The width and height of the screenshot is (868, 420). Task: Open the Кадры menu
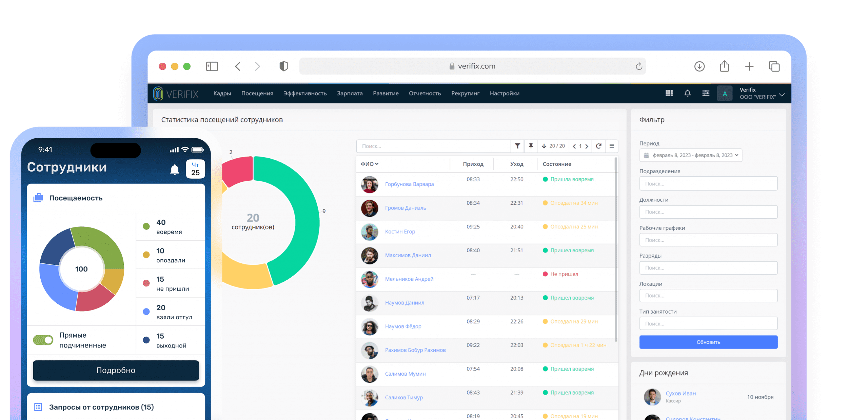click(222, 94)
